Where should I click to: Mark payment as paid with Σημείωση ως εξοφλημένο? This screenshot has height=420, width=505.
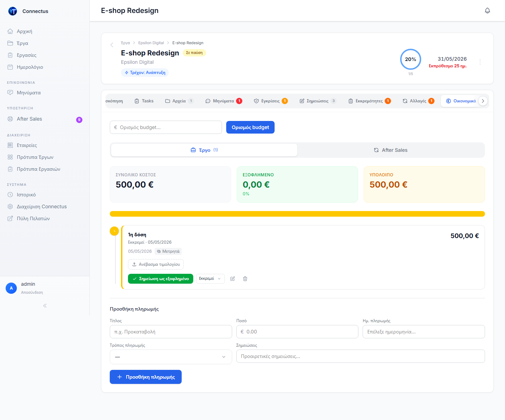pyautogui.click(x=161, y=279)
